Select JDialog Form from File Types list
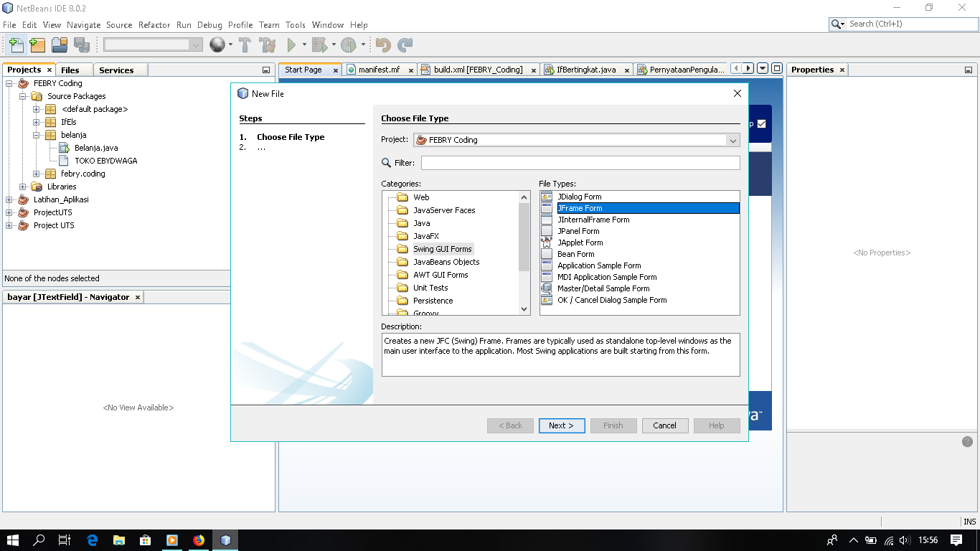980x551 pixels. click(581, 196)
